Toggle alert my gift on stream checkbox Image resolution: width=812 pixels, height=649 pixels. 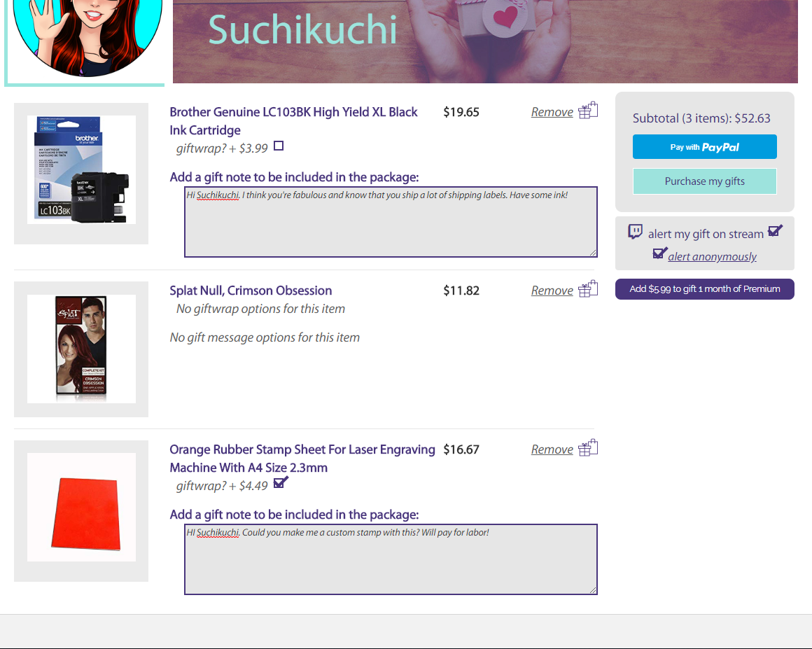[775, 230]
